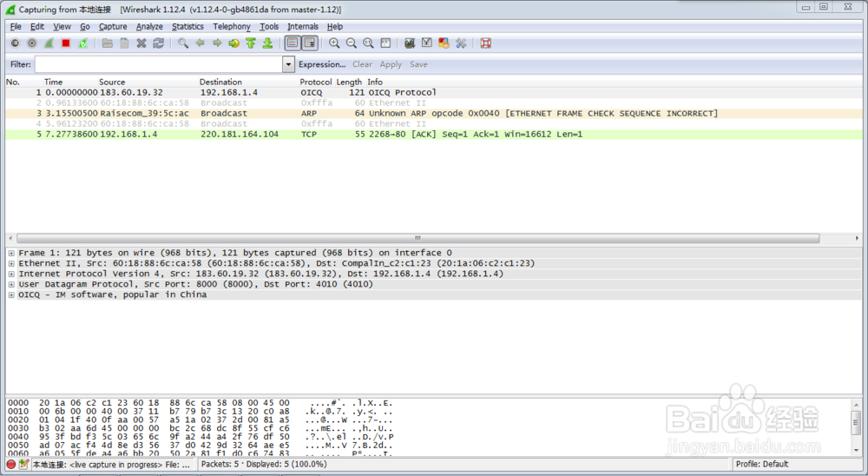Screen dimensions: 868x476
Task: Jump to last packet icon
Action: 268,43
